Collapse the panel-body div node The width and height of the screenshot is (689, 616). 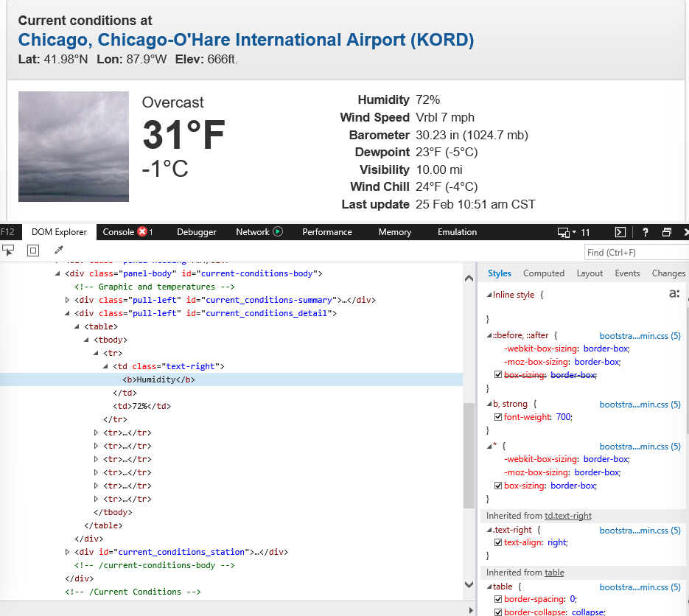tap(57, 273)
